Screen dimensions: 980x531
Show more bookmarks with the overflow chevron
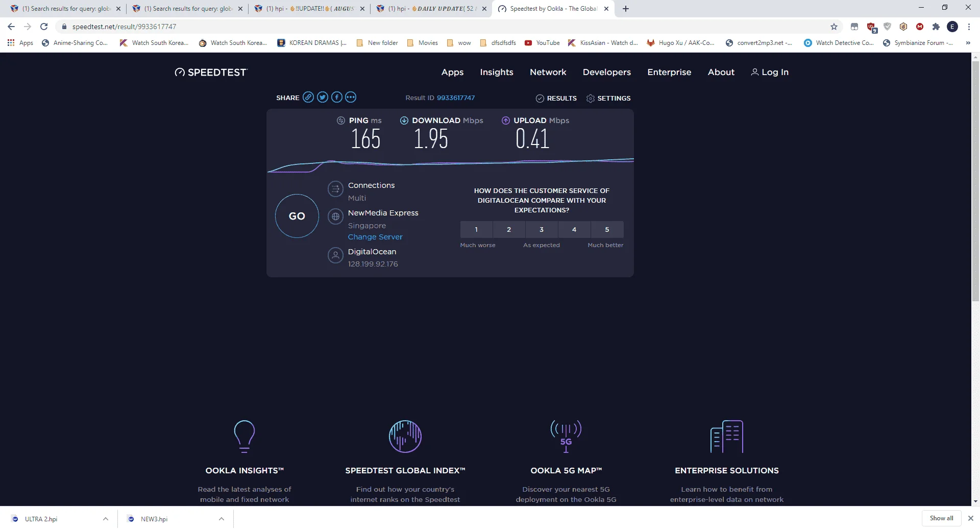(968, 43)
